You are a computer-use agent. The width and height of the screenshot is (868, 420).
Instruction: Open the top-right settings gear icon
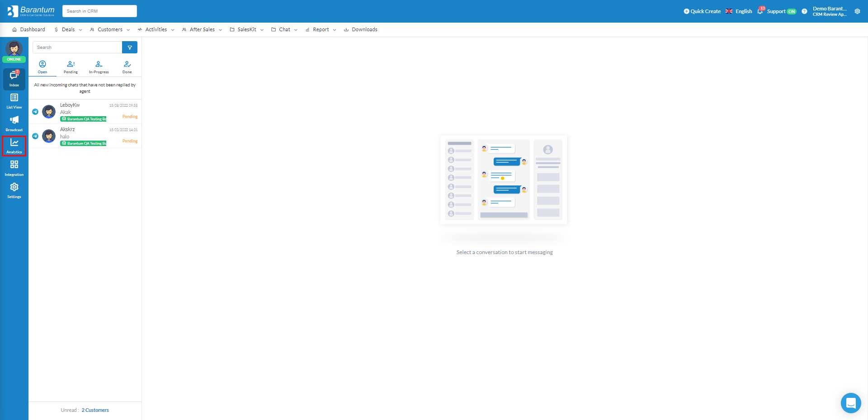click(857, 11)
